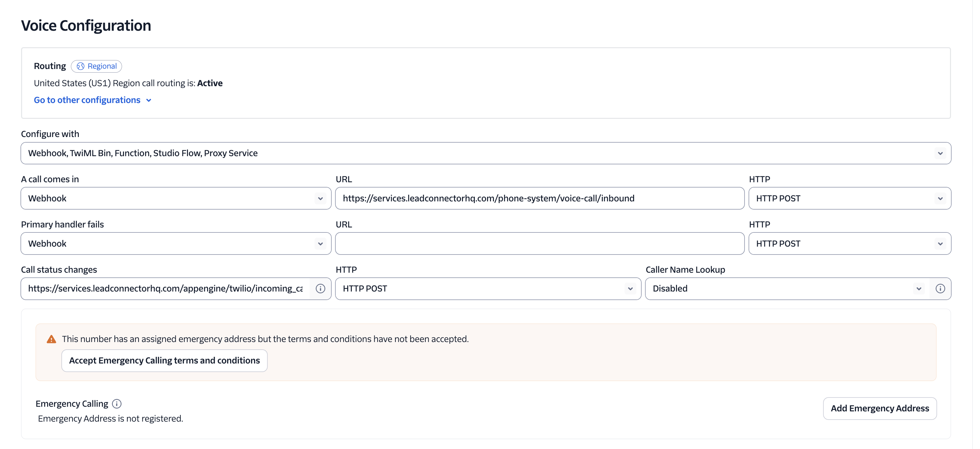The width and height of the screenshot is (980, 449).
Task: Click info icon beside Emergency Calling label
Action: click(117, 404)
